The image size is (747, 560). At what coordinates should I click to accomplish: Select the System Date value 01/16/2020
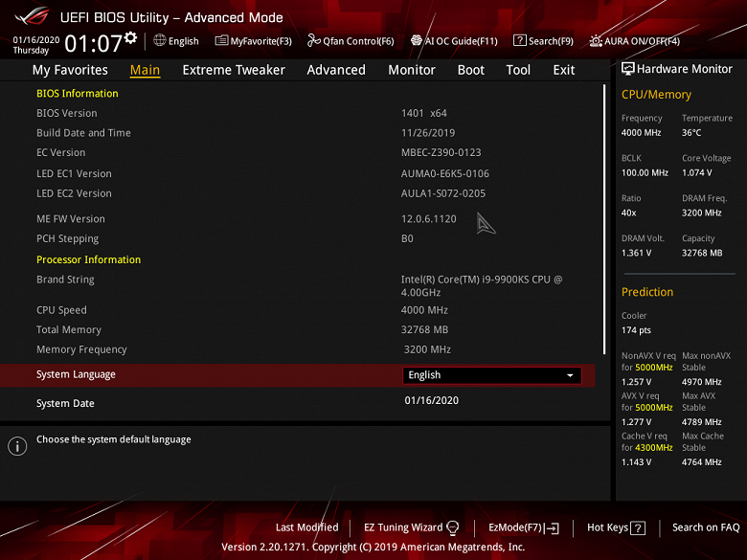432,400
